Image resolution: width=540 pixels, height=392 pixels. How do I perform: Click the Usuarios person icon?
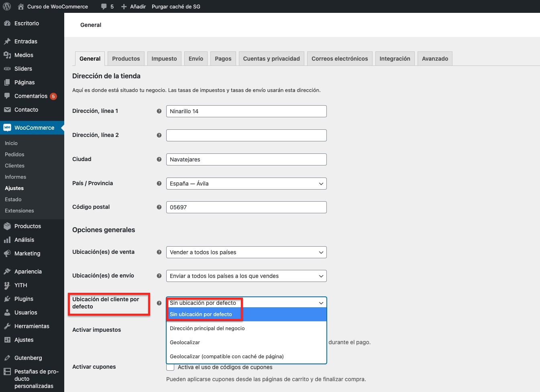click(x=7, y=312)
